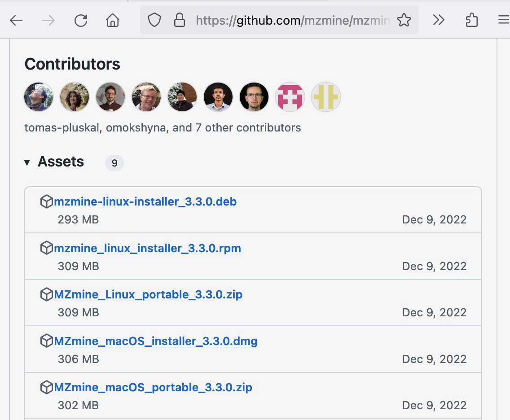Click the tracking protection shield icon

[x=154, y=20]
